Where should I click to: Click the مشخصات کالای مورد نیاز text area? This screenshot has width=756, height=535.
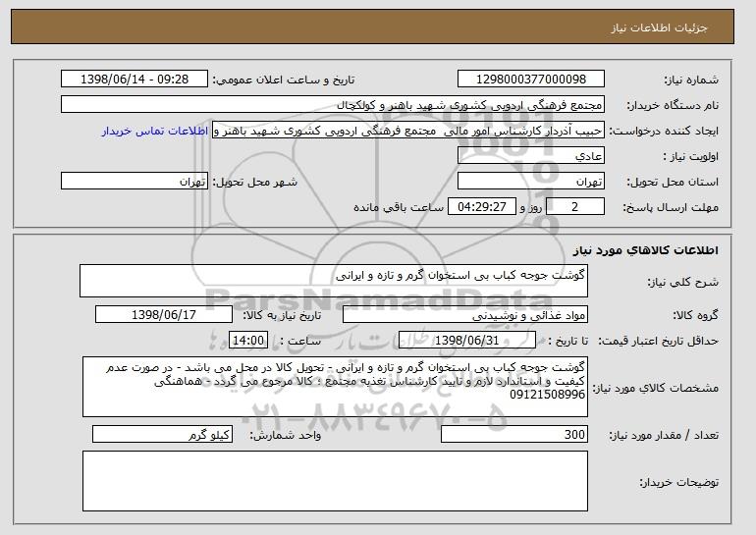click(335, 387)
